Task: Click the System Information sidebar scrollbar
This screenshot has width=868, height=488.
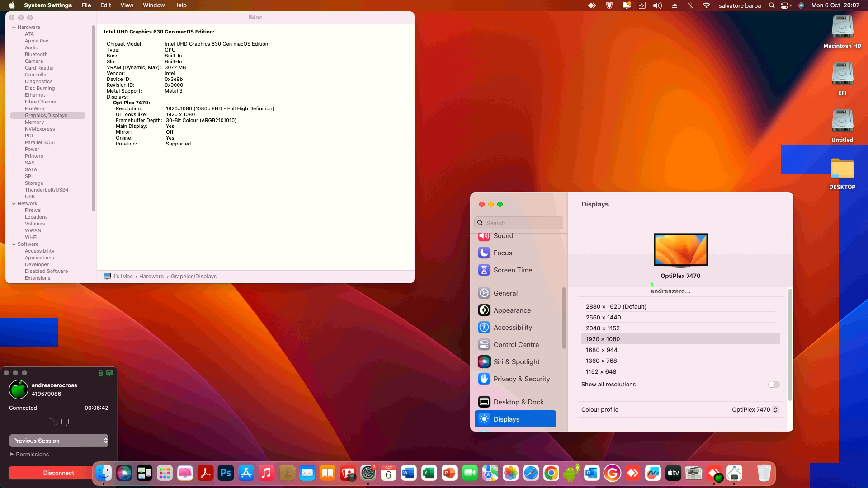Action: 94,118
